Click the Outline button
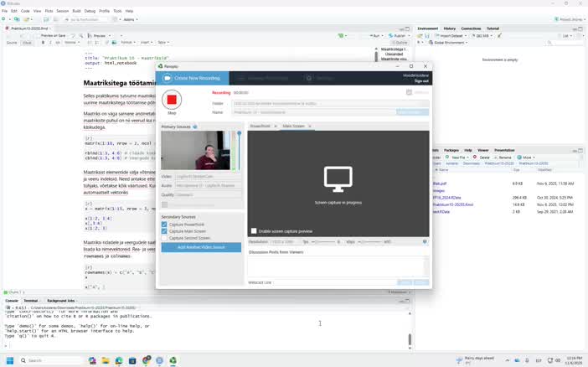Screen dimensions: 588x367 [400, 43]
